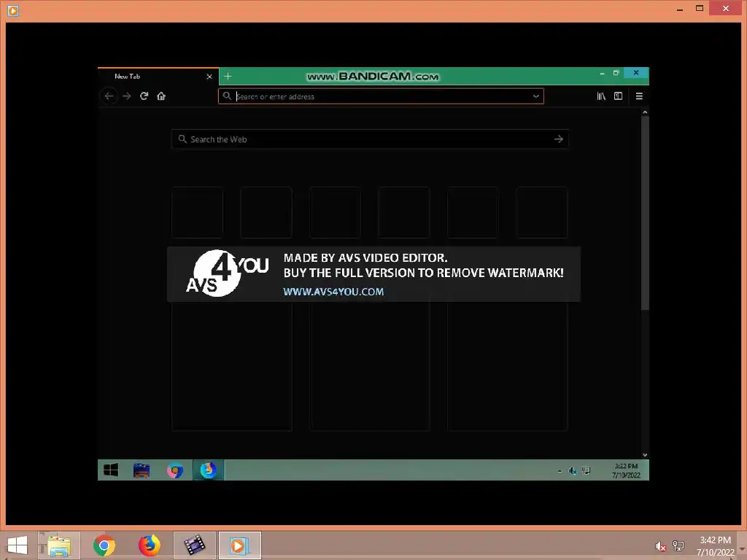
Task: Click the vertical scrollbar thumb in recorded Firefox
Action: [645, 214]
